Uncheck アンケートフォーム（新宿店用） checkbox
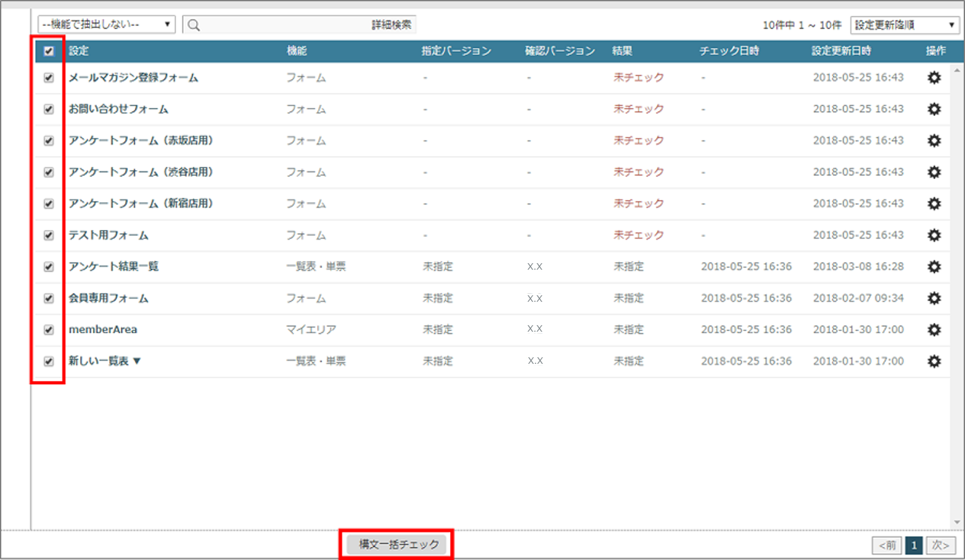 pos(49,203)
